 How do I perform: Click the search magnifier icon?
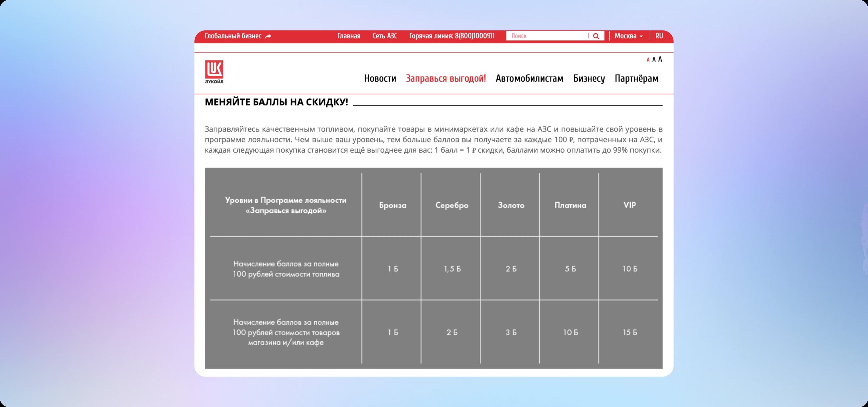(x=596, y=36)
